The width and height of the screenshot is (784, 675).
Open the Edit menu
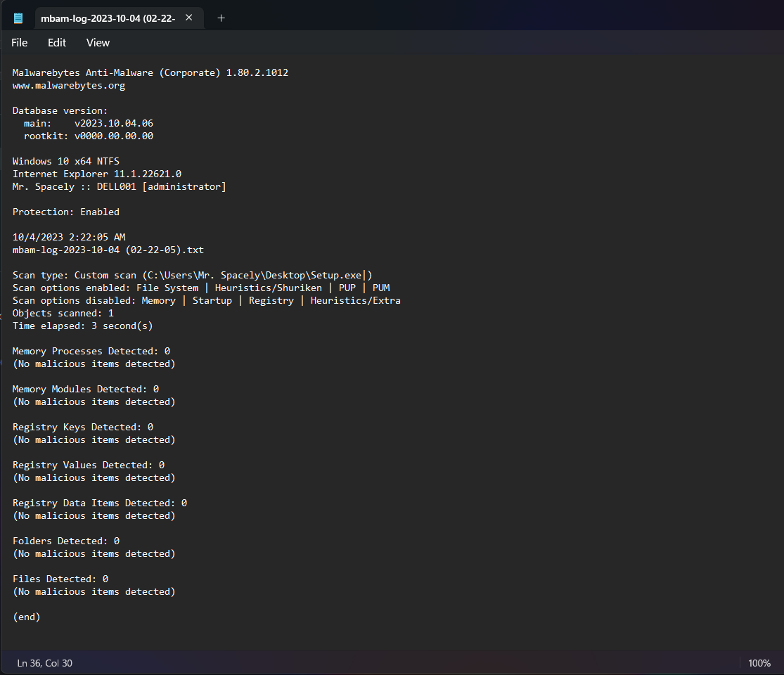click(x=57, y=43)
